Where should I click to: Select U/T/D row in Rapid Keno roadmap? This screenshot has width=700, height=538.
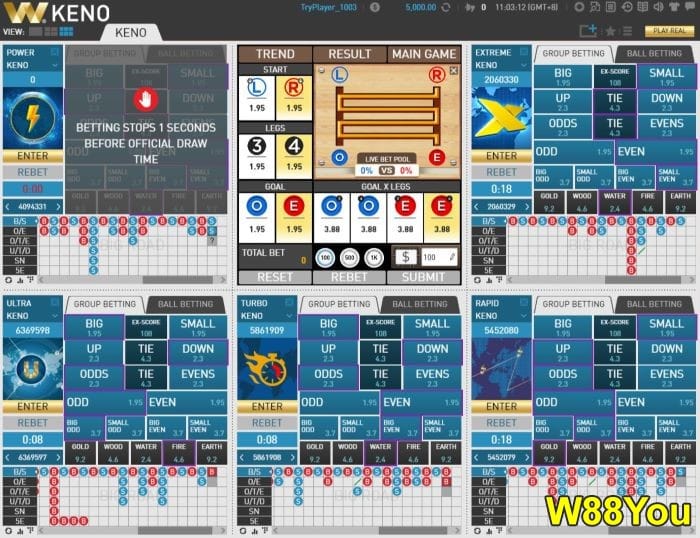tap(488, 501)
